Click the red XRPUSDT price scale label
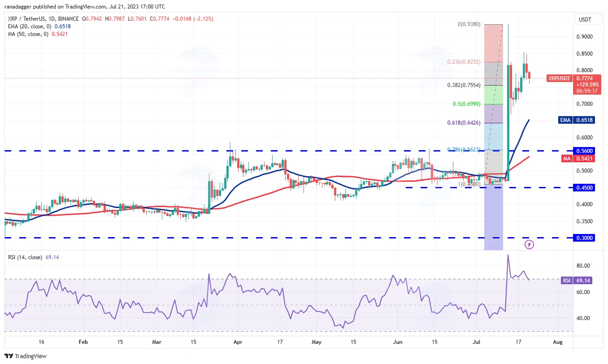This screenshot has width=608, height=364. [x=559, y=78]
